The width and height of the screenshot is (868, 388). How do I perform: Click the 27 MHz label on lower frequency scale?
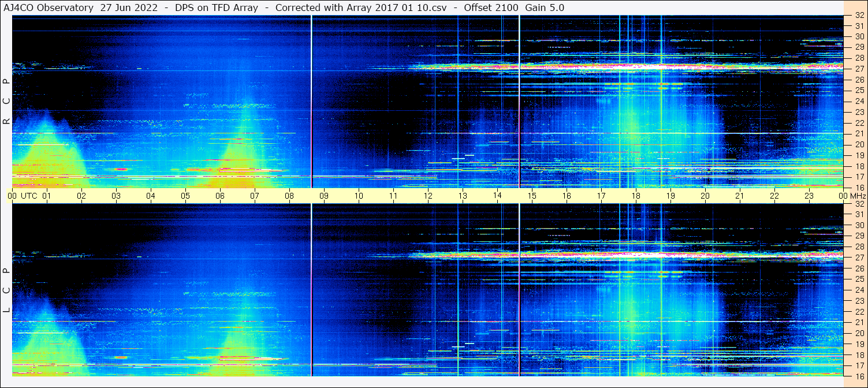pos(859,258)
